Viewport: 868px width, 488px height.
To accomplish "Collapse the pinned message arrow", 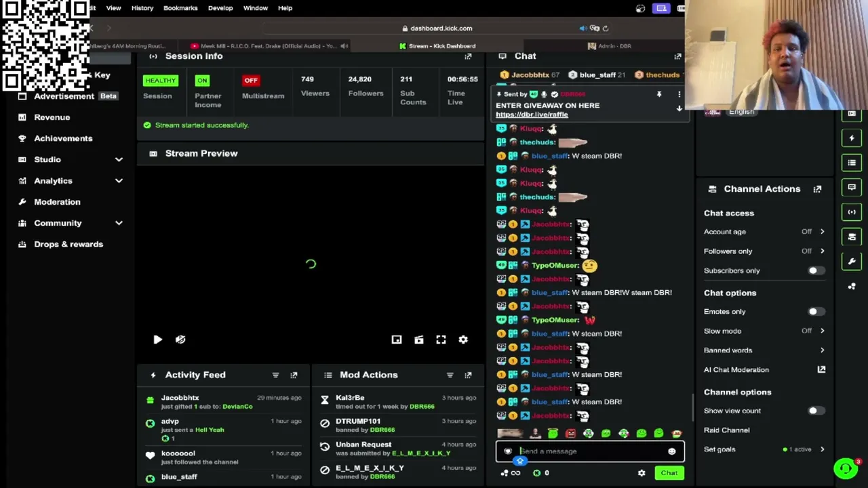I will (x=679, y=108).
